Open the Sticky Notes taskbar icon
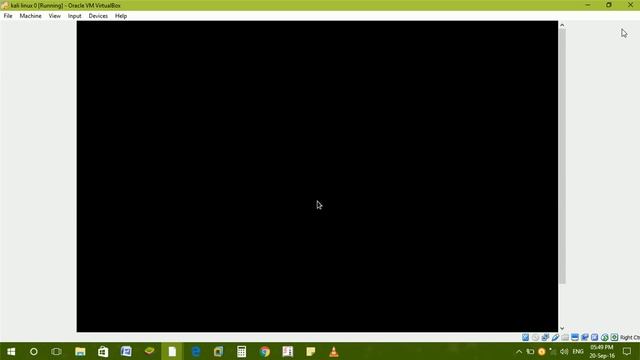640x360 pixels. tap(311, 351)
